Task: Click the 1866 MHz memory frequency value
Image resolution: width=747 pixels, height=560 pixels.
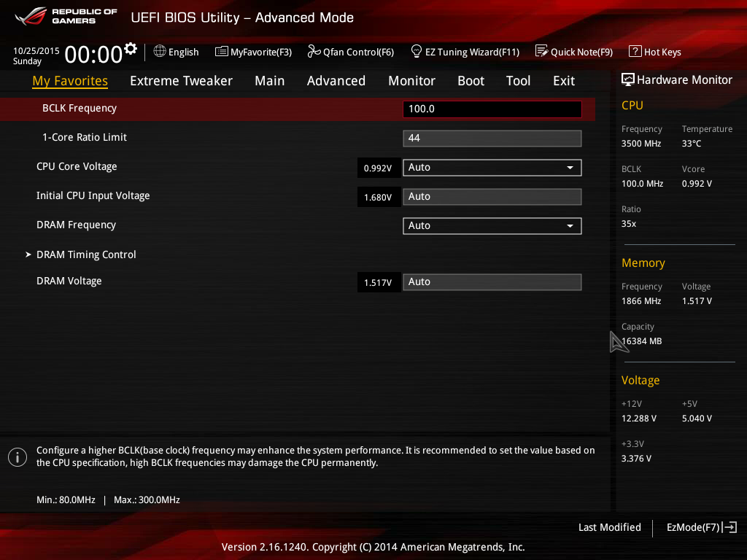Action: [x=641, y=301]
